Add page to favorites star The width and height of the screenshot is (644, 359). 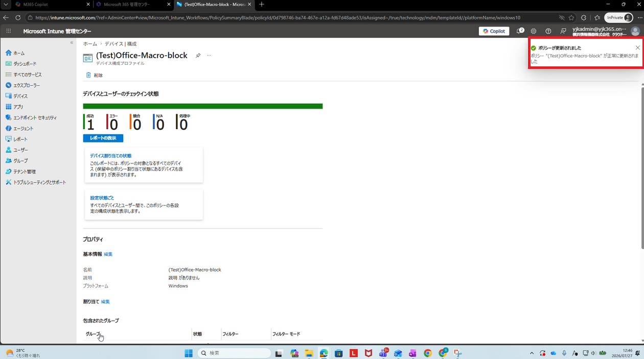click(571, 17)
